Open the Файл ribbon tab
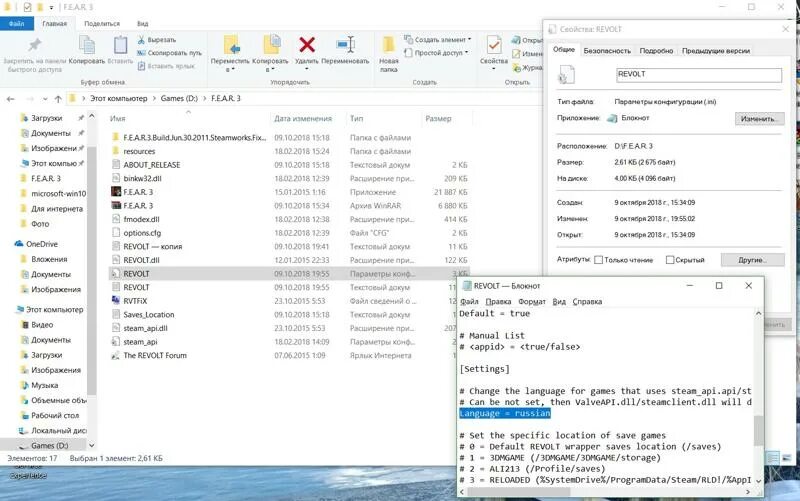The image size is (800, 501). [x=16, y=23]
